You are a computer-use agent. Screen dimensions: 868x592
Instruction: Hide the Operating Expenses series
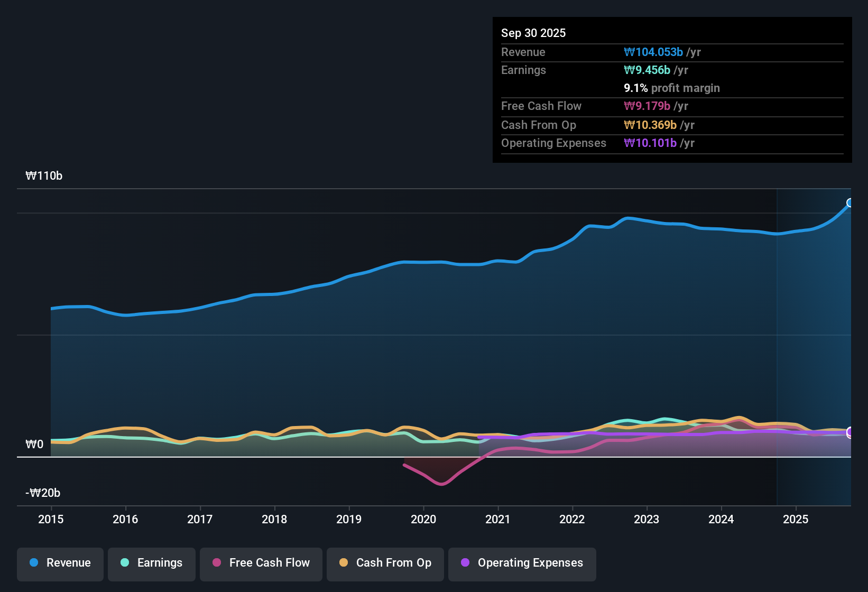click(x=522, y=563)
